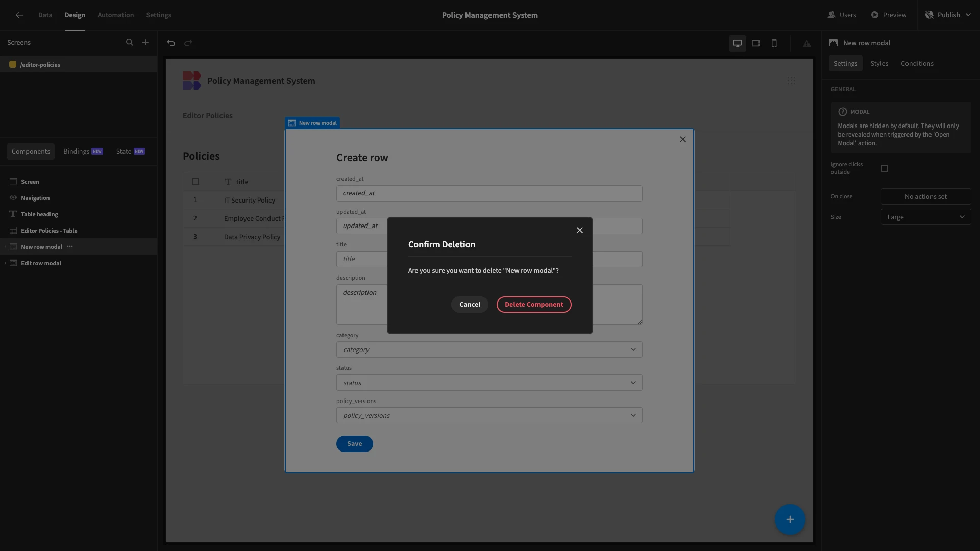
Task: Add a new screen with plus icon
Action: 145,43
